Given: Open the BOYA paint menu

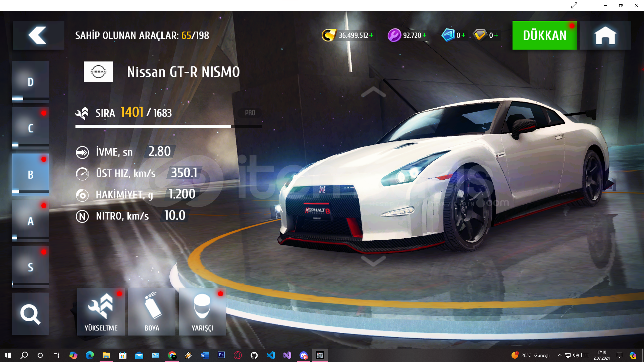Looking at the screenshot, I should [x=152, y=312].
